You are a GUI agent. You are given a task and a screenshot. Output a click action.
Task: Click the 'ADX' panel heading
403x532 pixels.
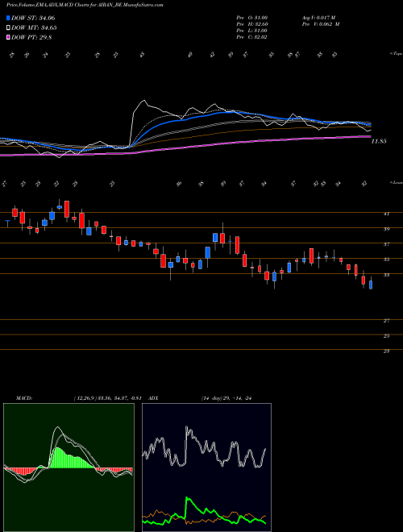[153, 397]
